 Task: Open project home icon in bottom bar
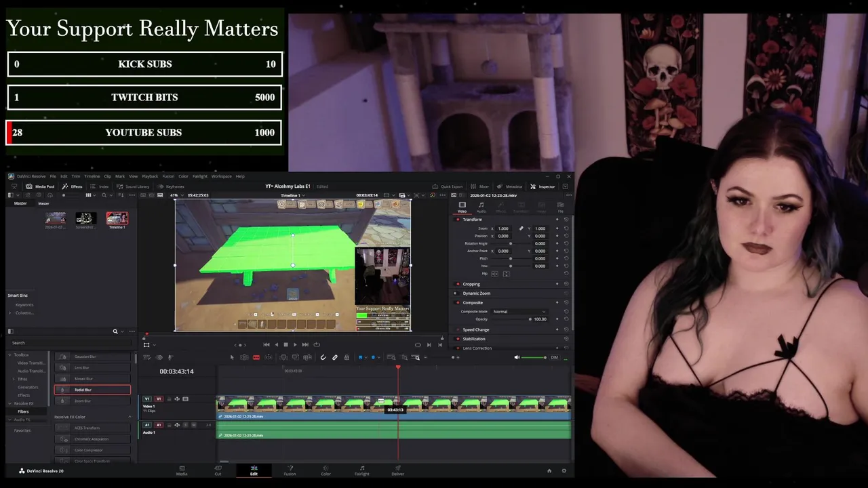549,470
